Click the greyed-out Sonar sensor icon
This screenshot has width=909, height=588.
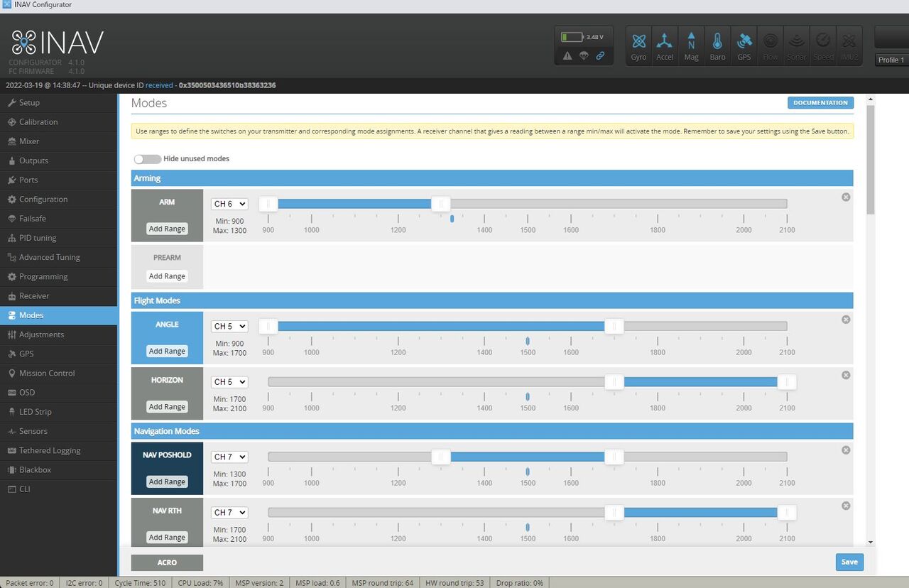click(x=796, y=46)
